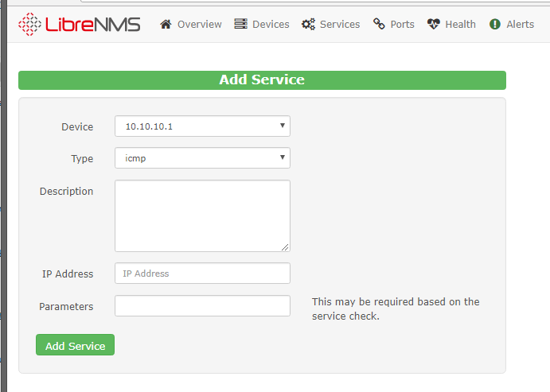Click the server stack icon beside Devices
Screen dimensions: 550x392
(240, 24)
